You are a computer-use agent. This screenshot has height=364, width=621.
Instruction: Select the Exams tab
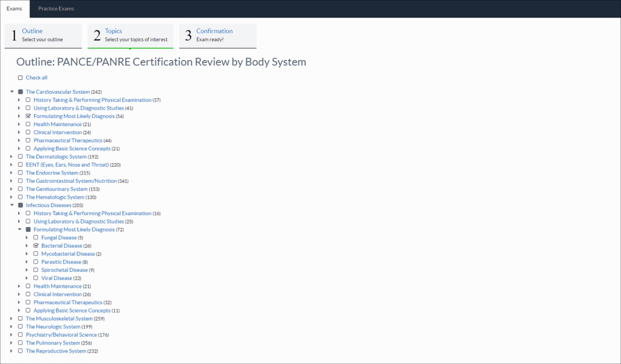tap(15, 8)
